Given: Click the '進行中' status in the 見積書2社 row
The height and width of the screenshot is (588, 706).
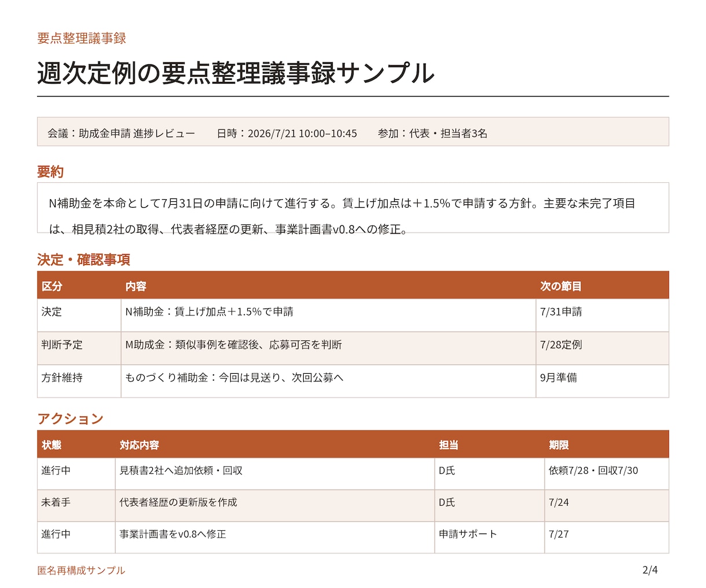Looking at the screenshot, I should [56, 471].
